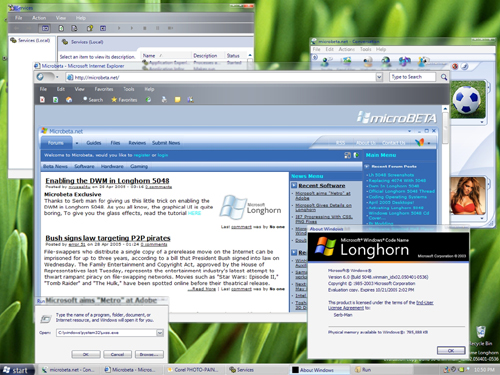The width and height of the screenshot is (500, 375).
Task: Select the Guides tab on Microbeta site
Action: [x=94, y=143]
